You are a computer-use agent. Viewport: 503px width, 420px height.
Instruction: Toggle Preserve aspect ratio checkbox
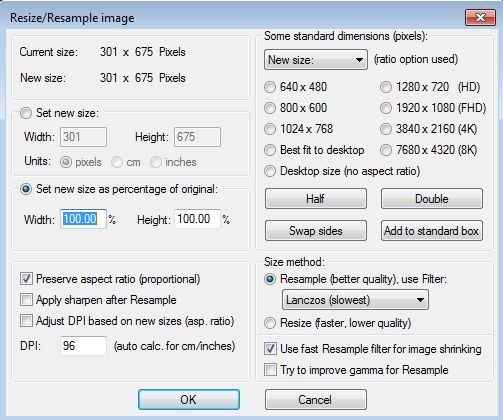pos(26,279)
